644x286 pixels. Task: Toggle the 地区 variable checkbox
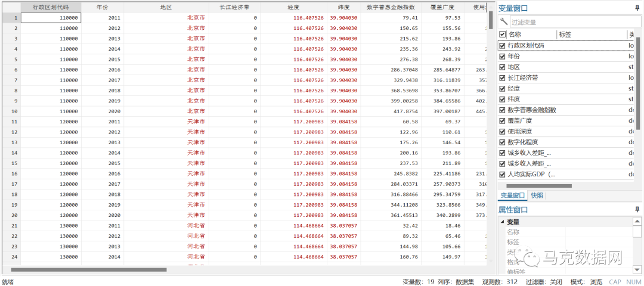(x=502, y=67)
